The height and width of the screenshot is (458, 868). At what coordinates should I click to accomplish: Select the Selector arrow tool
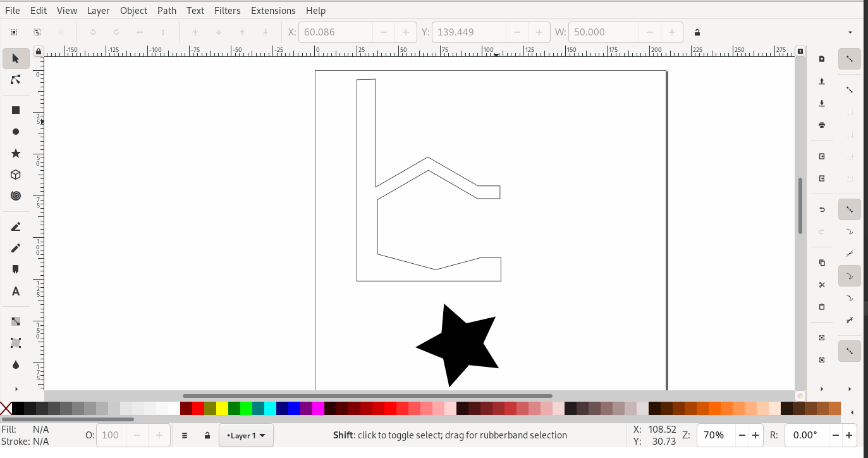16,58
